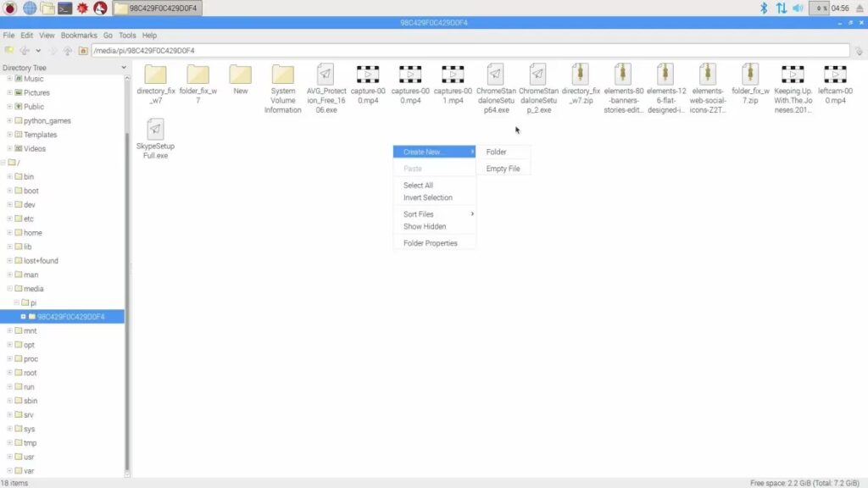Open the Raspberry Pi main menu

point(11,8)
